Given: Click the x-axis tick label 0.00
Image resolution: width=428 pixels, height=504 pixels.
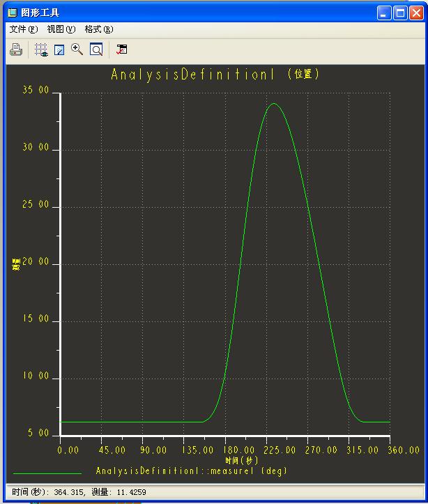Looking at the screenshot, I should [68, 450].
